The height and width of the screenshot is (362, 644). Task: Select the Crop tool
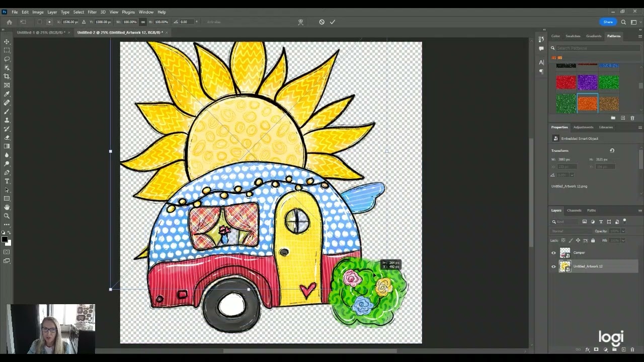tap(7, 76)
